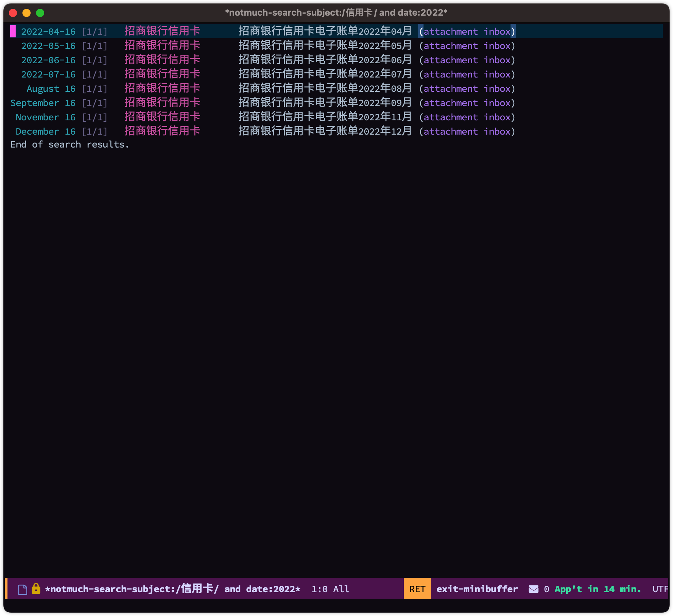The width and height of the screenshot is (673, 616).
Task: Click the sender 招商银行信用卡 in the December row
Action: tap(162, 131)
